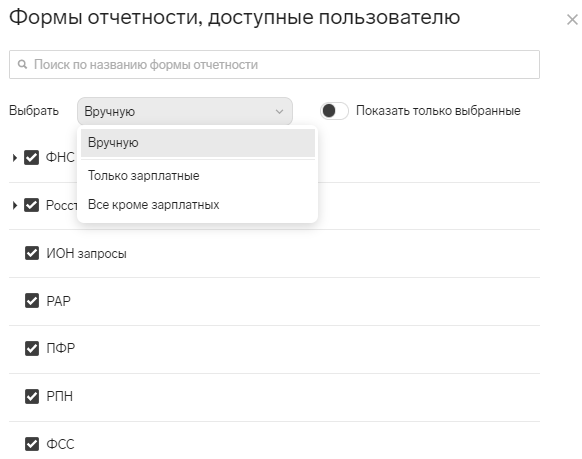Uncheck the Росстат checkbox
582x459 pixels.
[x=32, y=205]
